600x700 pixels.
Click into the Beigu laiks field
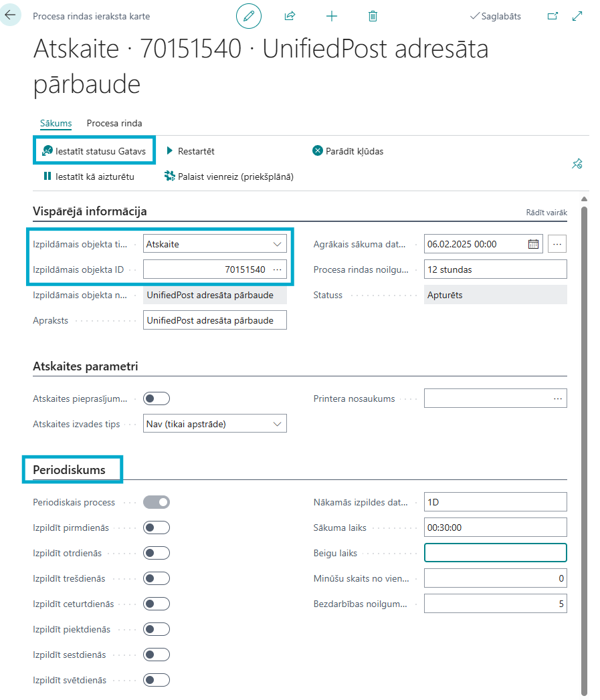pos(495,553)
